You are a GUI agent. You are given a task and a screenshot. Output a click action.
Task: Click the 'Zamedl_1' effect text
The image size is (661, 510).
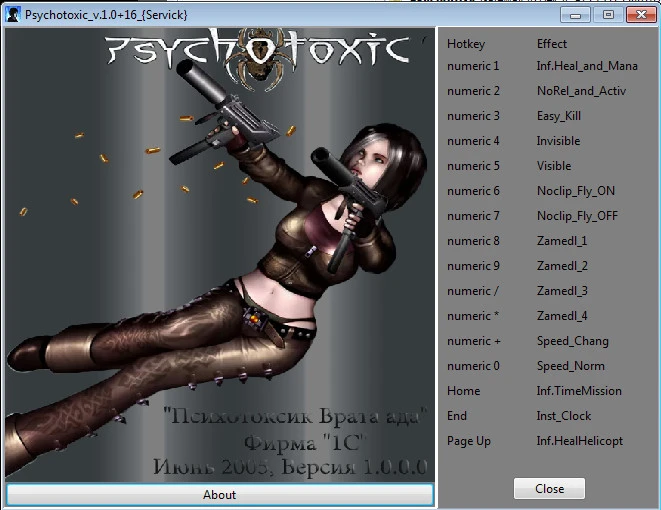tap(562, 241)
